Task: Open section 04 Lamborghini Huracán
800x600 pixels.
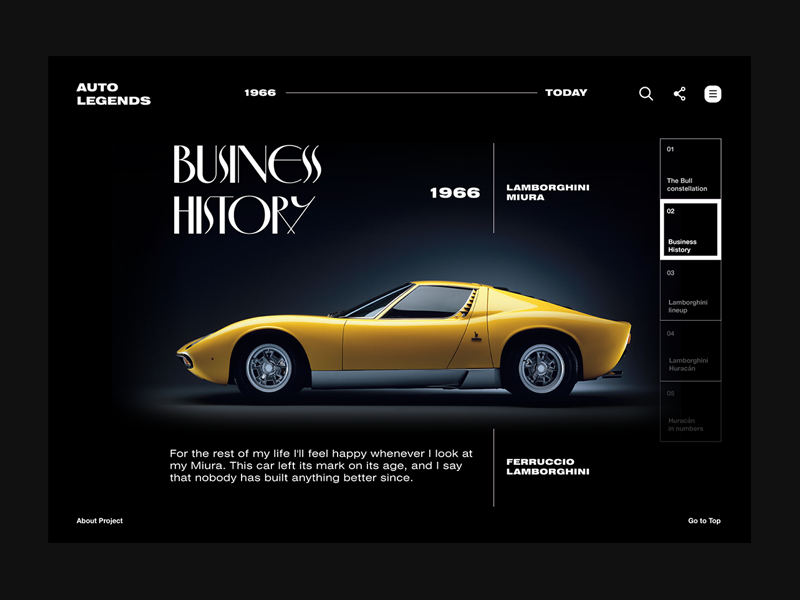Action: 690,351
